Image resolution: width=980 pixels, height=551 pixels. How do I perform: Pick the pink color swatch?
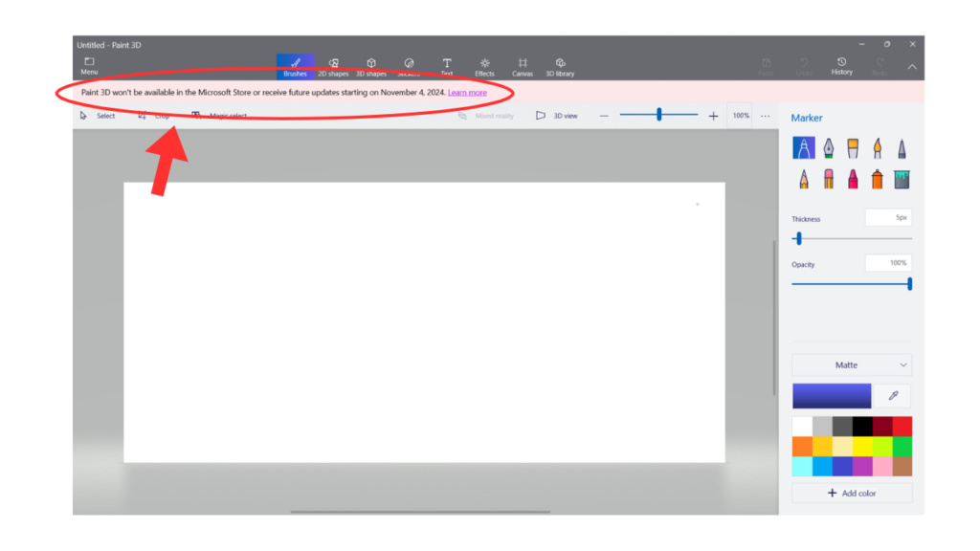[881, 466]
